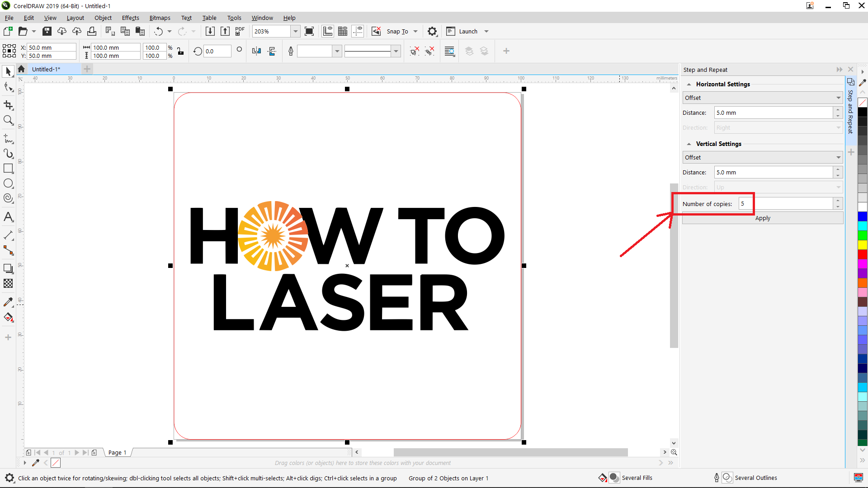This screenshot has width=868, height=488.
Task: Open the zoom level dropdown
Action: coord(296,31)
